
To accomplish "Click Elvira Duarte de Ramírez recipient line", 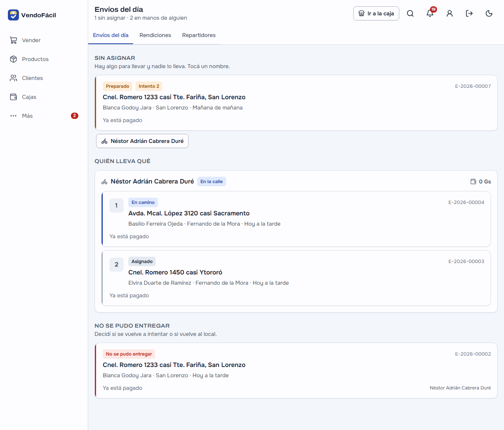I will (x=209, y=283).
